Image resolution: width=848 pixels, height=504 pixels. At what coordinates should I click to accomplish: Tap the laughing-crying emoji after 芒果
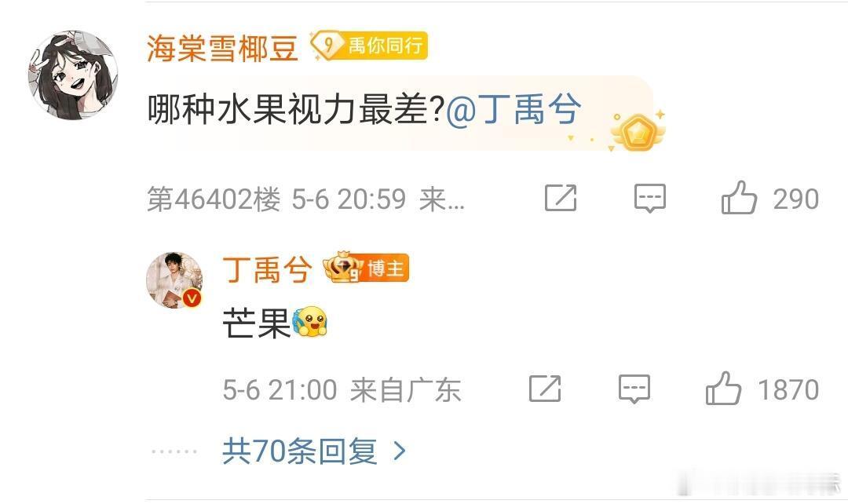[310, 321]
